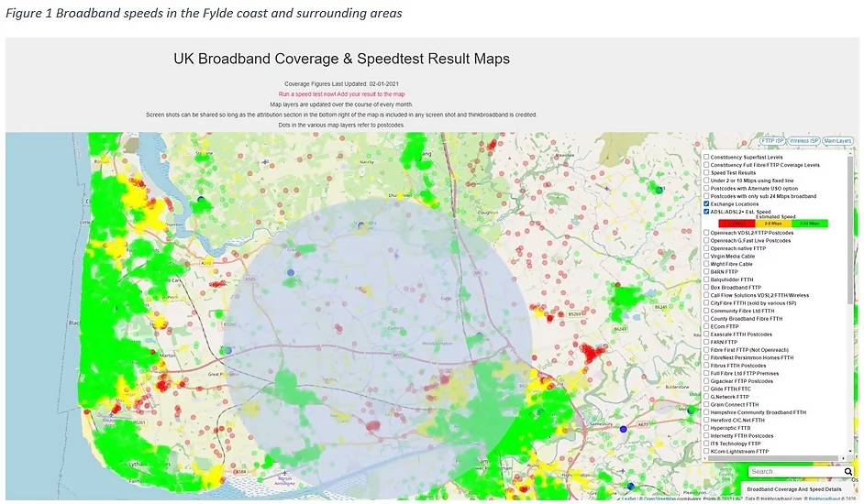Click the layer list down scroll arrow

click(x=850, y=451)
